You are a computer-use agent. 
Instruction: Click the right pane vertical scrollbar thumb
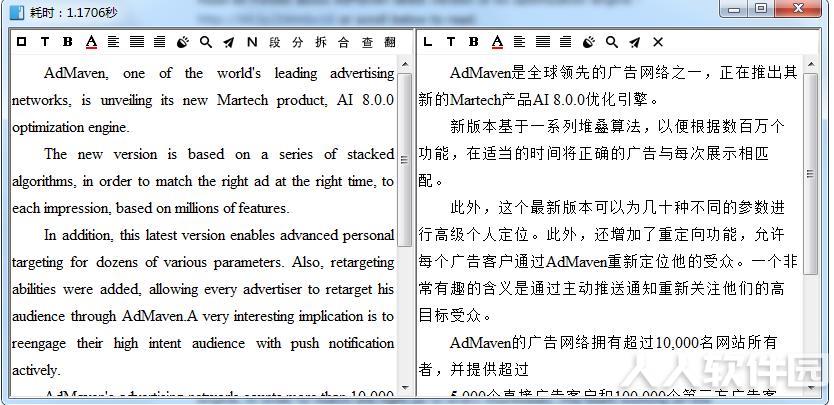pyautogui.click(x=811, y=174)
